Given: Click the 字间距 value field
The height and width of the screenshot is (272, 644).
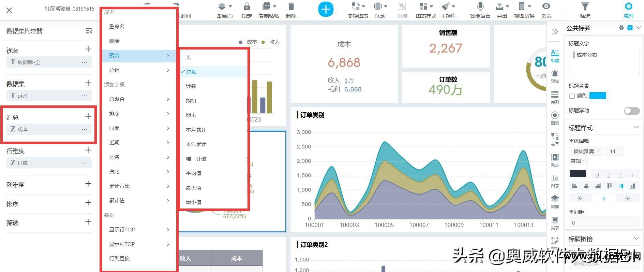Looking at the screenshot, I should [x=604, y=223].
